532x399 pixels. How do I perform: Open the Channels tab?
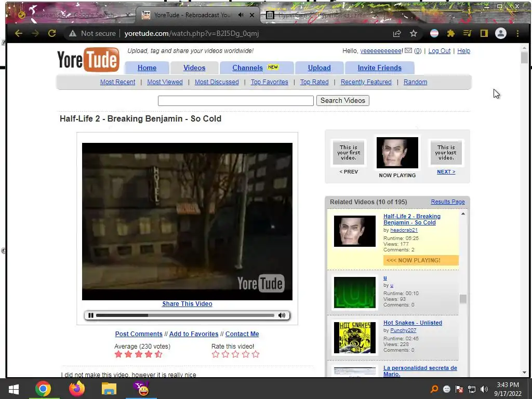257,68
